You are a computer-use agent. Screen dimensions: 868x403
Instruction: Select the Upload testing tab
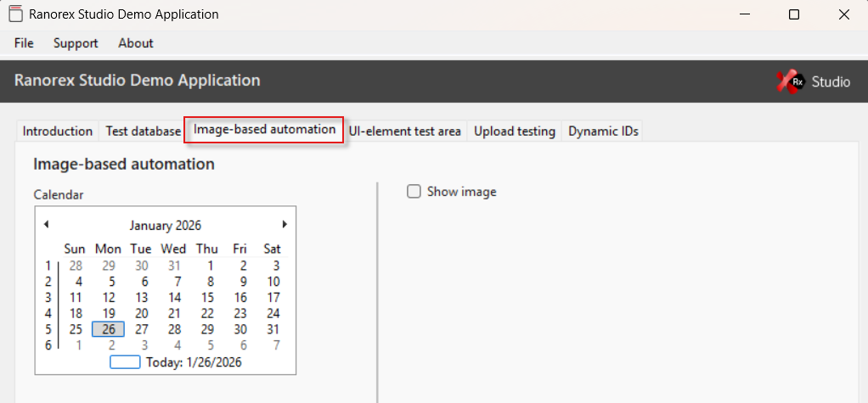[x=515, y=131]
